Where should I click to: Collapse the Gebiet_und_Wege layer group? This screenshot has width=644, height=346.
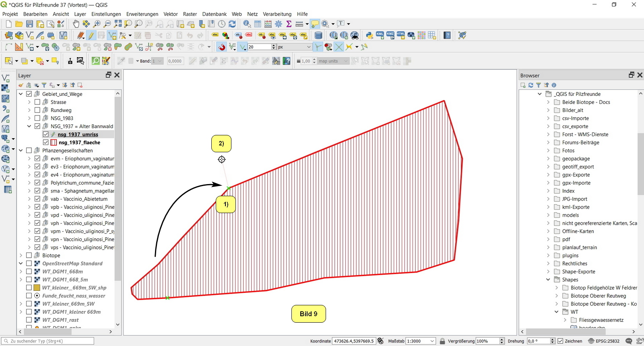tap(21, 94)
